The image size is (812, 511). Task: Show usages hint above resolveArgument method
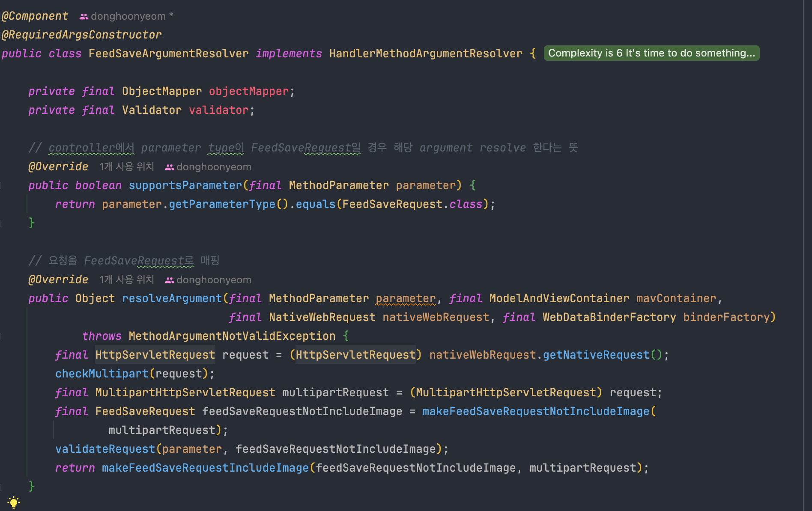coord(126,280)
